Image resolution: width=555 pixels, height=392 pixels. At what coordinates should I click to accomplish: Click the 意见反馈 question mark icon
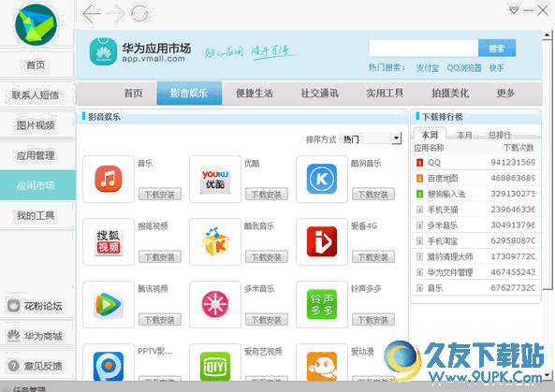(13, 366)
